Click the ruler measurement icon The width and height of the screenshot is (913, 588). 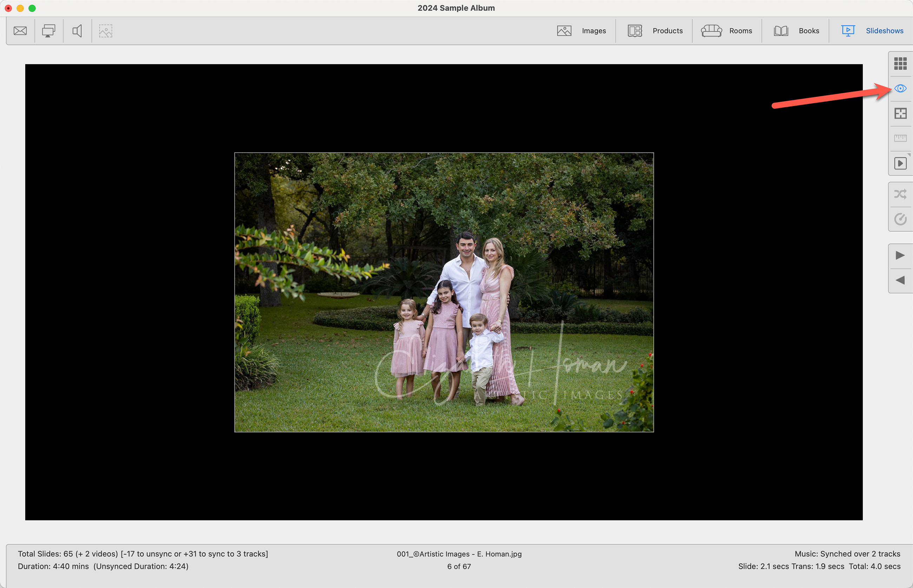(900, 138)
